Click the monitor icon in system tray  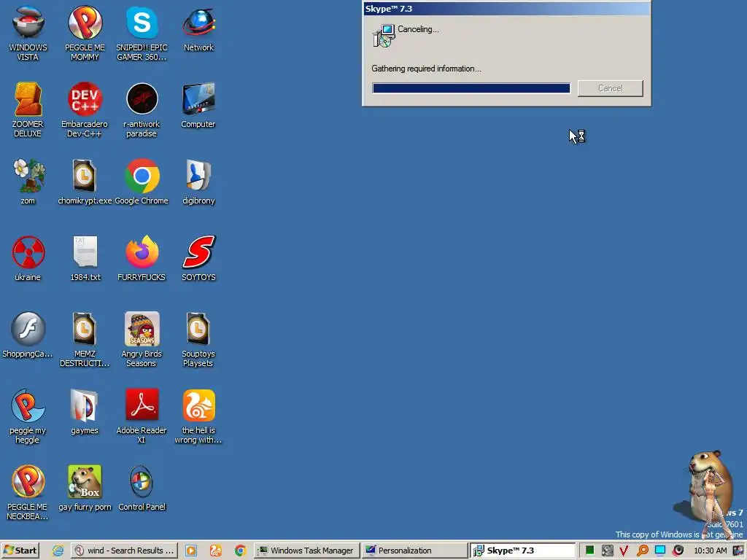pyautogui.click(x=659, y=551)
